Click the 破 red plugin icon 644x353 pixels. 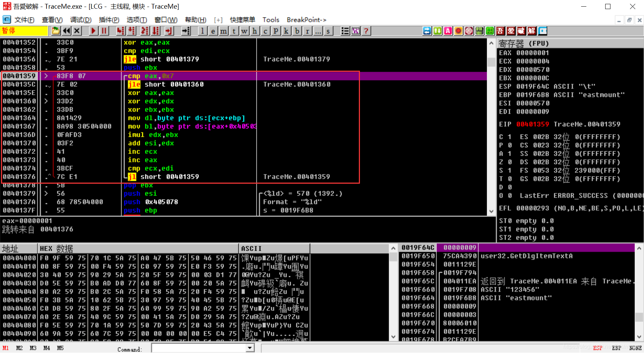pyautogui.click(x=521, y=31)
